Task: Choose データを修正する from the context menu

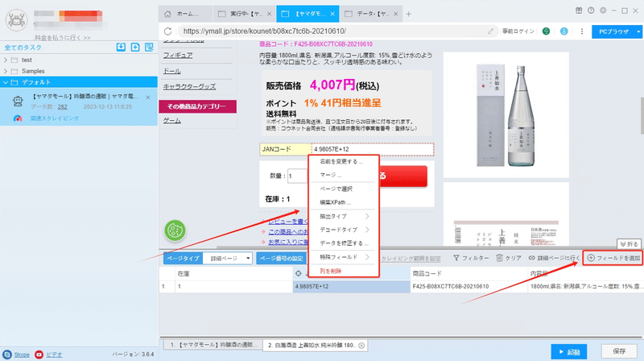Action: [344, 243]
